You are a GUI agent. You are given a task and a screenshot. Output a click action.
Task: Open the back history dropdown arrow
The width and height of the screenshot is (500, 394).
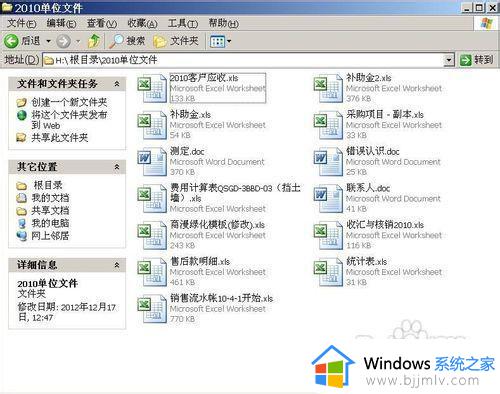pos(48,41)
